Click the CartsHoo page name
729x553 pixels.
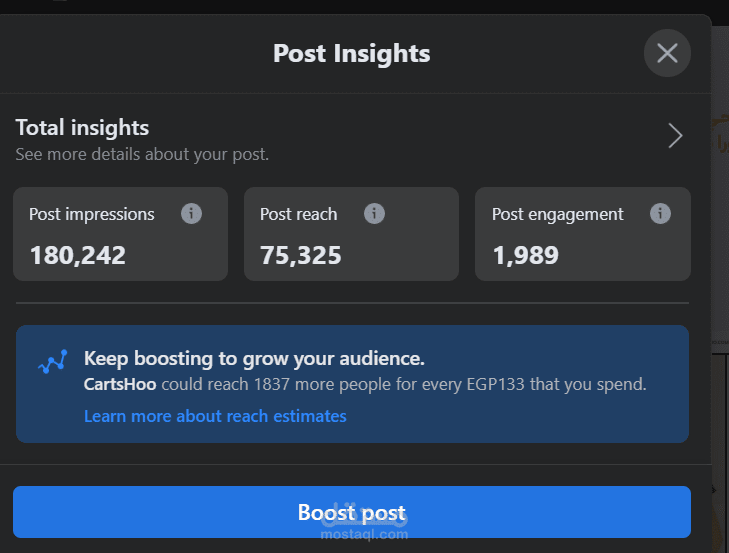120,384
